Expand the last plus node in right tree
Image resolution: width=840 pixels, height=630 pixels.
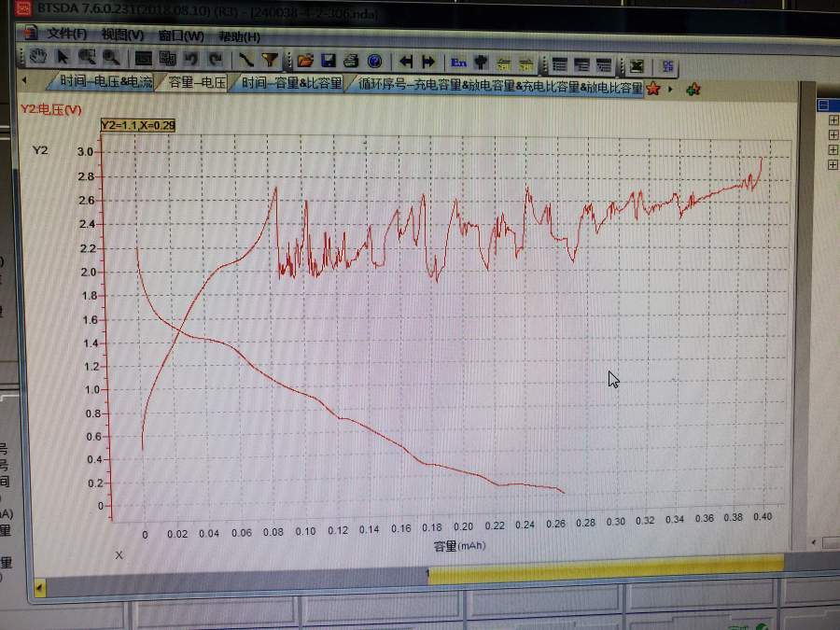(833, 164)
